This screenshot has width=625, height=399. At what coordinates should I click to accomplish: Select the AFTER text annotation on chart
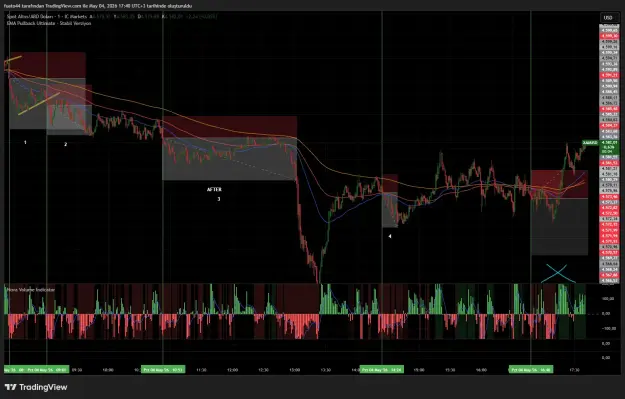pyautogui.click(x=214, y=189)
